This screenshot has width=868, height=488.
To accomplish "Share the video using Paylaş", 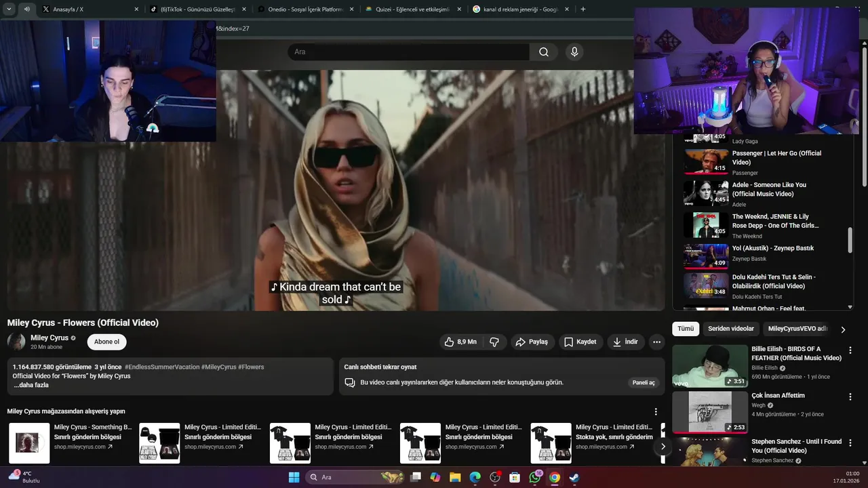I will (532, 342).
